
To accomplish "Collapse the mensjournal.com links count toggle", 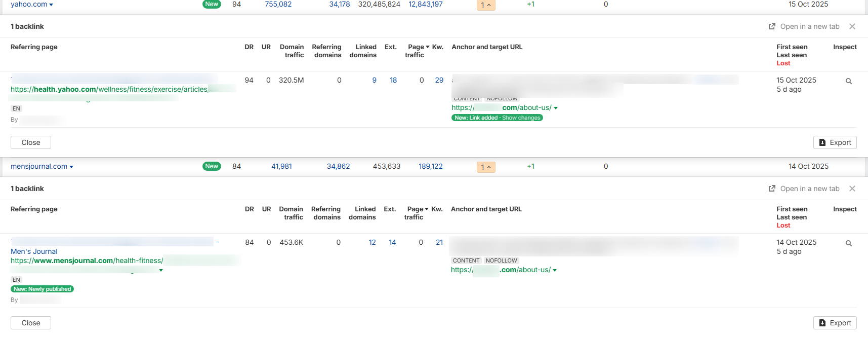I will point(486,167).
